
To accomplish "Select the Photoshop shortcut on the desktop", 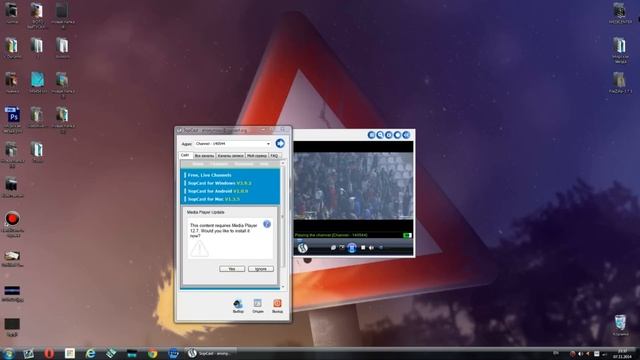I will tap(12, 120).
